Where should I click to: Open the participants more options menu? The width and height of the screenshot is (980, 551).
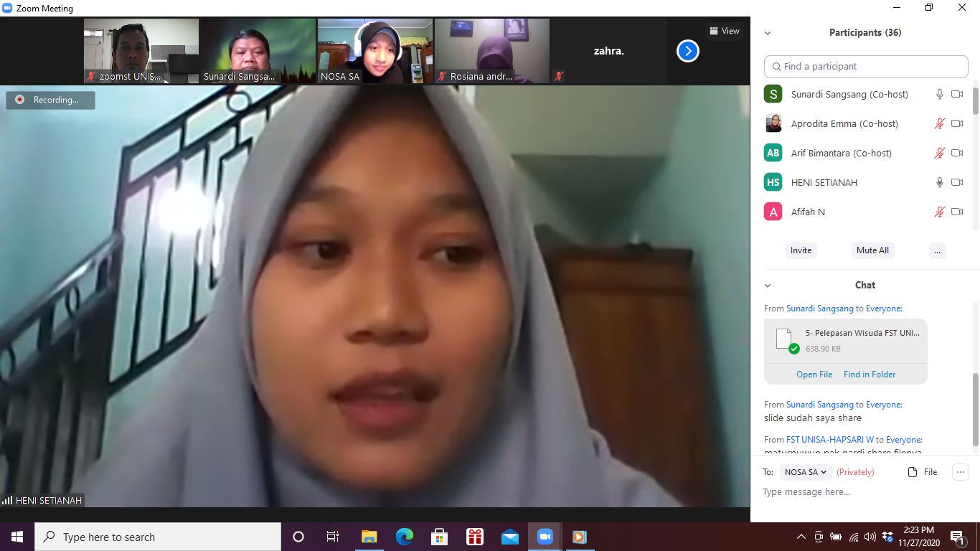click(937, 250)
